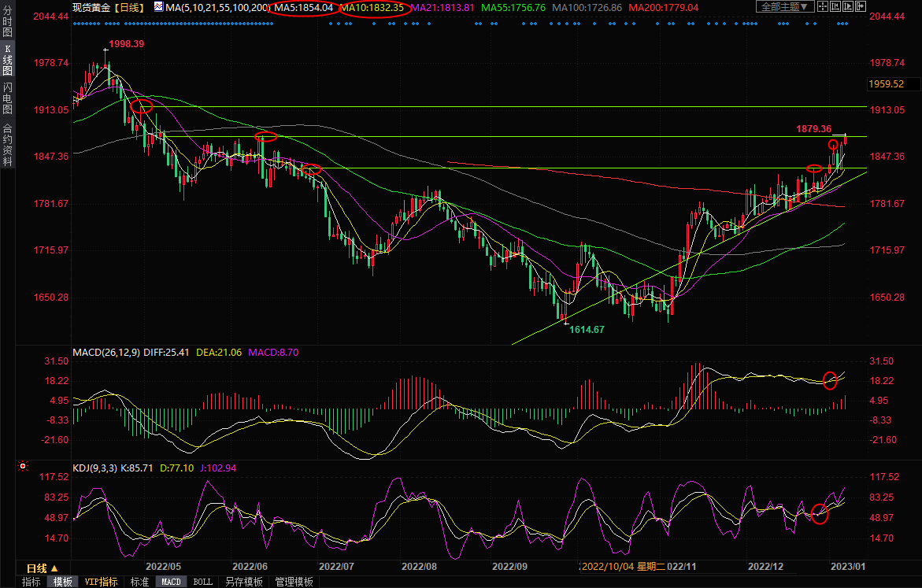Click the MA indicator chart icon
This screenshot has height=588, width=922.
pyautogui.click(x=158, y=7)
